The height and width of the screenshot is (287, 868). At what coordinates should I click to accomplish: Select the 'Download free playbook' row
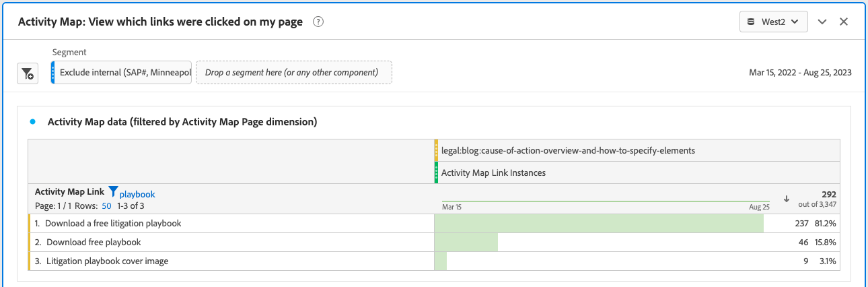click(93, 242)
